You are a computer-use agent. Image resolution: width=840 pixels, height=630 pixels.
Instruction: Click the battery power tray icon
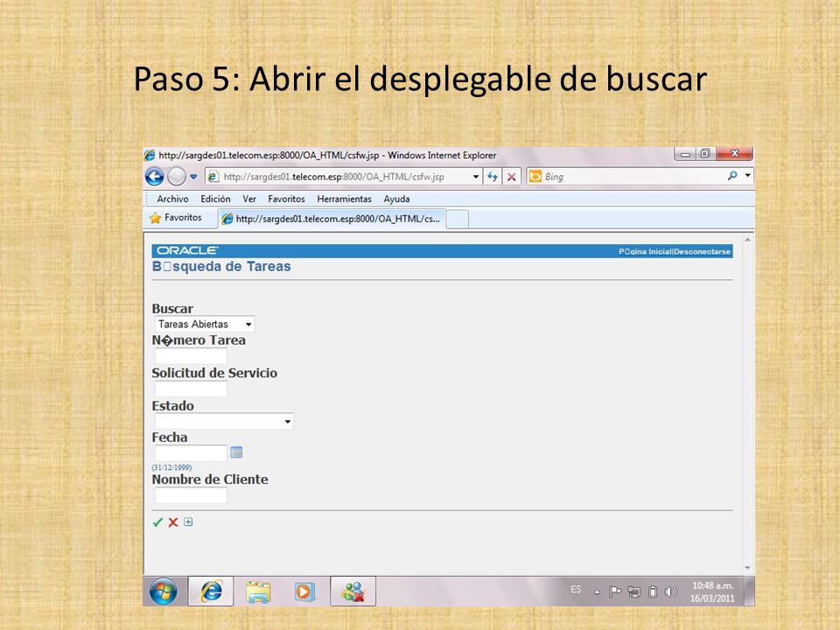[653, 592]
